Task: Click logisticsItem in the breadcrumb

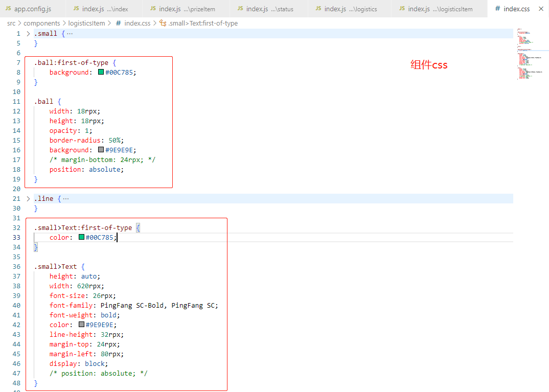Action: 86,23
